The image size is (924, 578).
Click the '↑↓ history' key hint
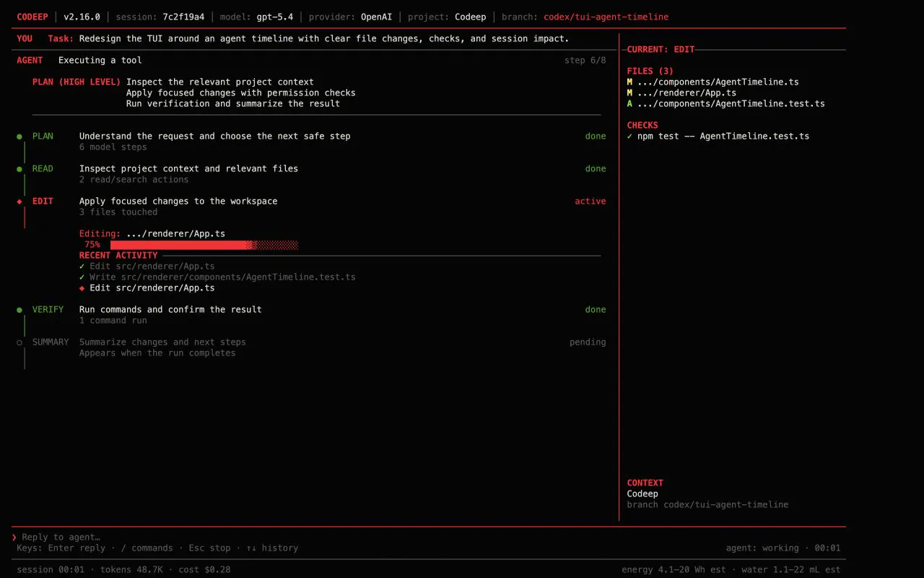(x=272, y=548)
